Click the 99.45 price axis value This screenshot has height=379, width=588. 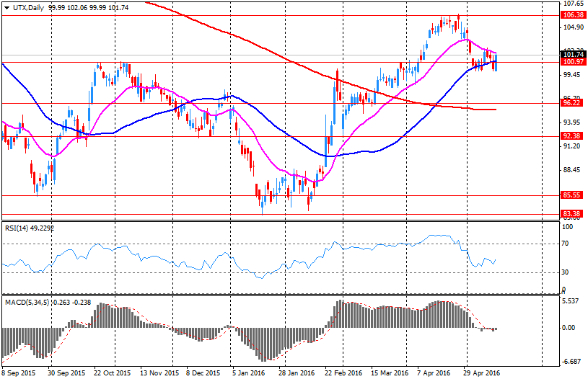point(572,75)
